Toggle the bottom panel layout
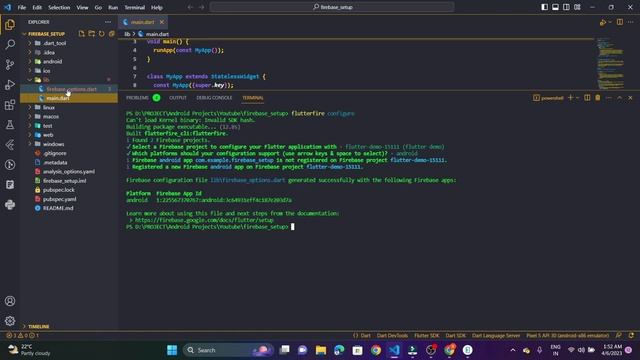 556,7
